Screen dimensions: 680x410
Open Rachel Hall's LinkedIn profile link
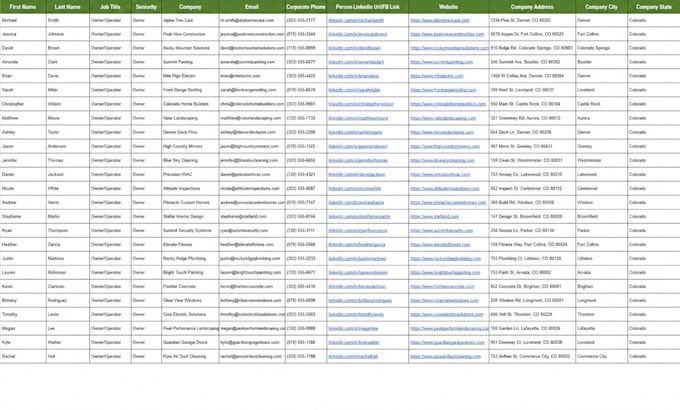[353, 357]
